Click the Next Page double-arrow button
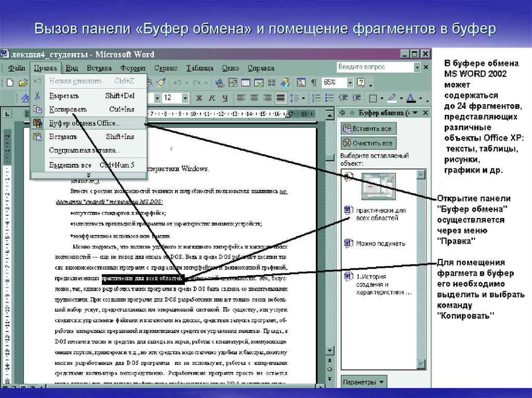The width and height of the screenshot is (532, 398). pyautogui.click(x=330, y=379)
